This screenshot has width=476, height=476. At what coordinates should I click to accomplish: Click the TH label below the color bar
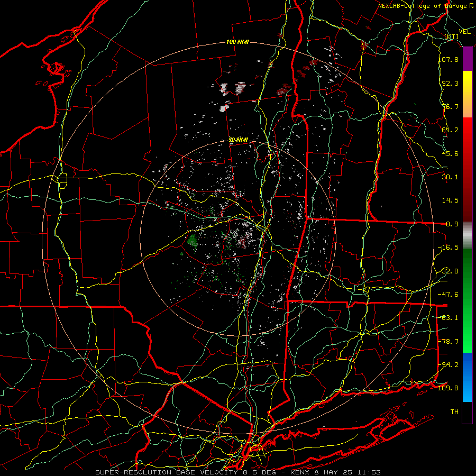[454, 412]
